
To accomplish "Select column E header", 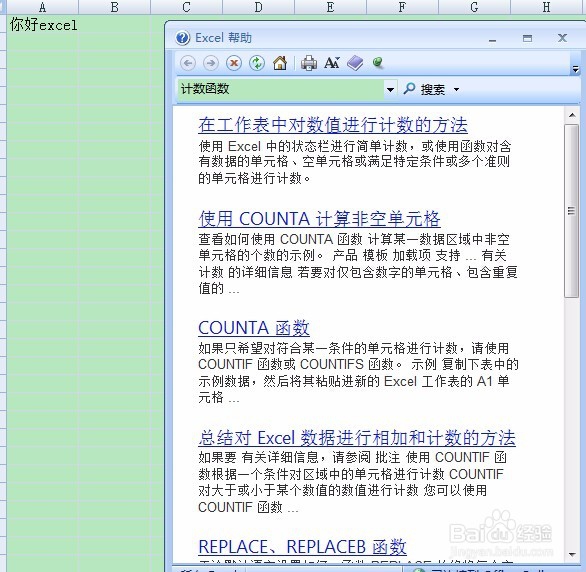I will [330, 7].
